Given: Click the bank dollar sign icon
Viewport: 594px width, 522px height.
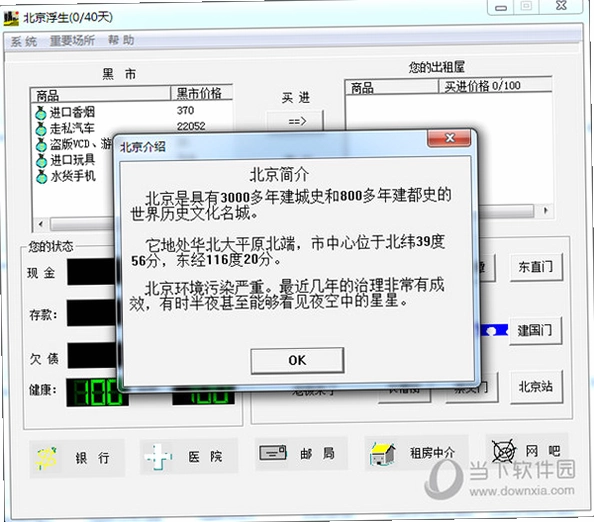Looking at the screenshot, I should coord(47,458).
